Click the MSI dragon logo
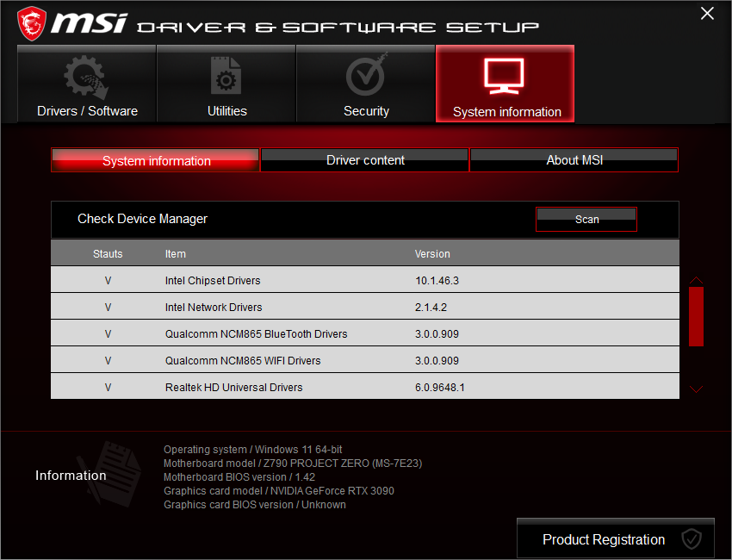 (32, 22)
